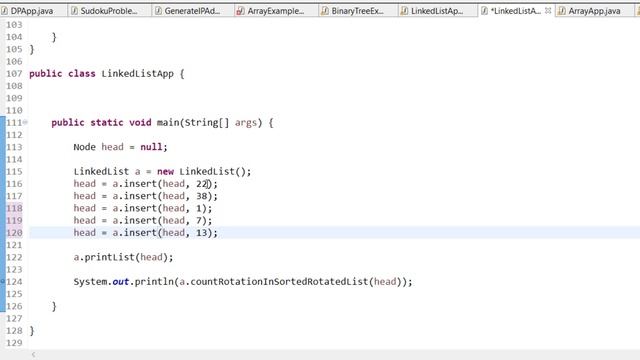The width and height of the screenshot is (640, 360).
Task: Click countRotationInSortedRotatedList method name
Action: [x=279, y=282]
